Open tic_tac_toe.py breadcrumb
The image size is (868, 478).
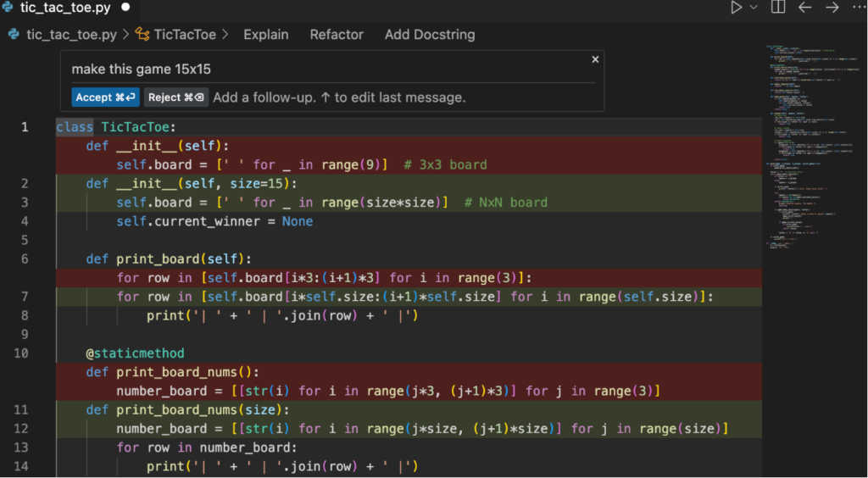[x=71, y=35]
